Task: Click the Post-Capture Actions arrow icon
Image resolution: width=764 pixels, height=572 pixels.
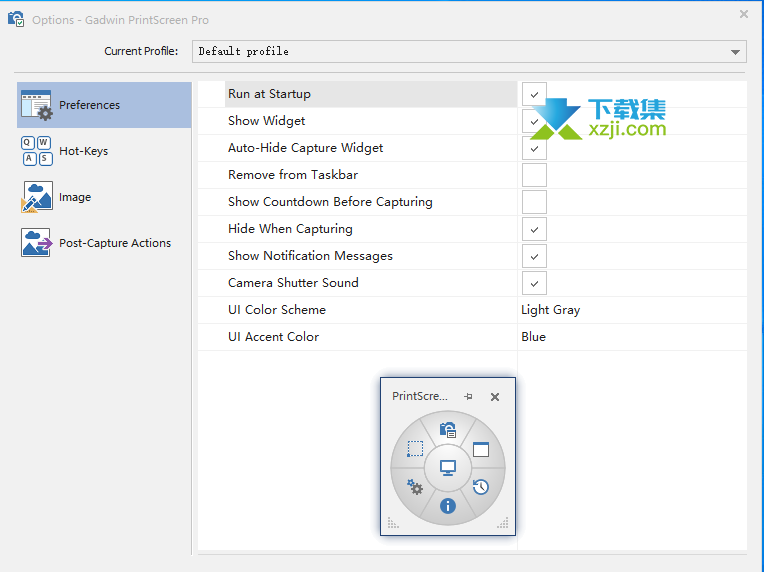Action: [x=37, y=243]
